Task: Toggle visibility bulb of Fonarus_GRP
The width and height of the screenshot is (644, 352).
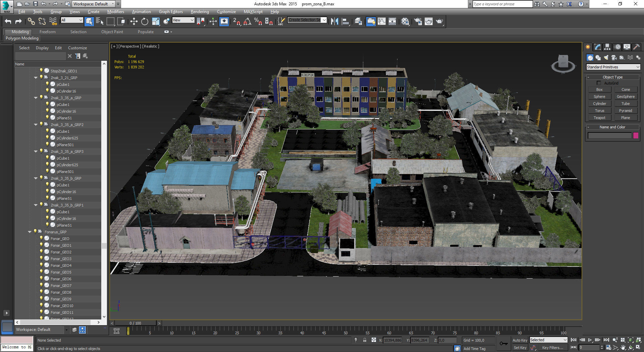Action: tap(35, 232)
